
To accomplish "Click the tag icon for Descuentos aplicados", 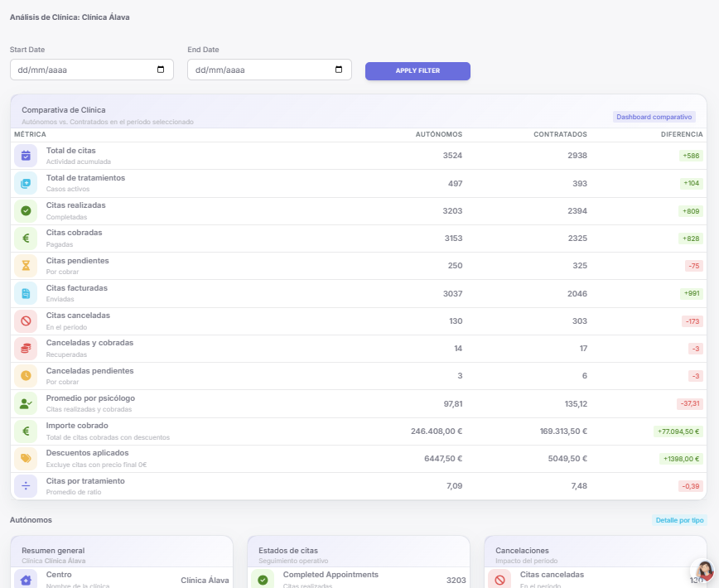I will (26, 458).
